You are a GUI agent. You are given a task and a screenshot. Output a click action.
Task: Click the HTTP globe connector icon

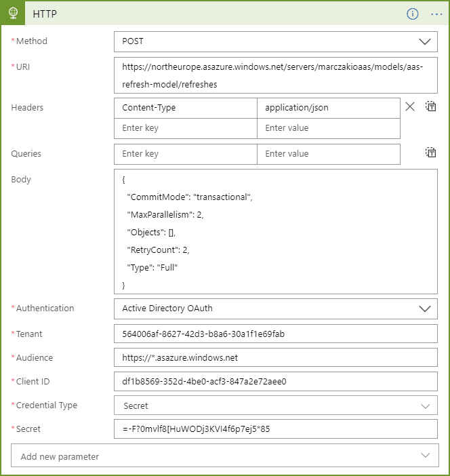click(13, 14)
